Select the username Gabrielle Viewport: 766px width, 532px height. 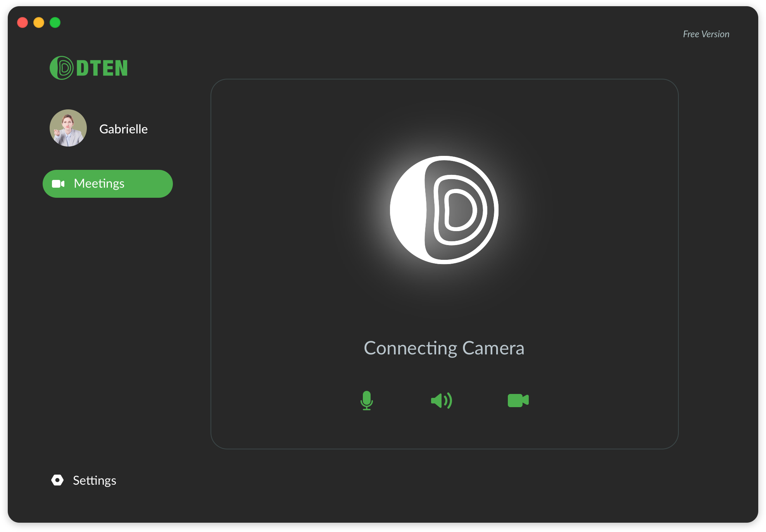[x=124, y=129]
